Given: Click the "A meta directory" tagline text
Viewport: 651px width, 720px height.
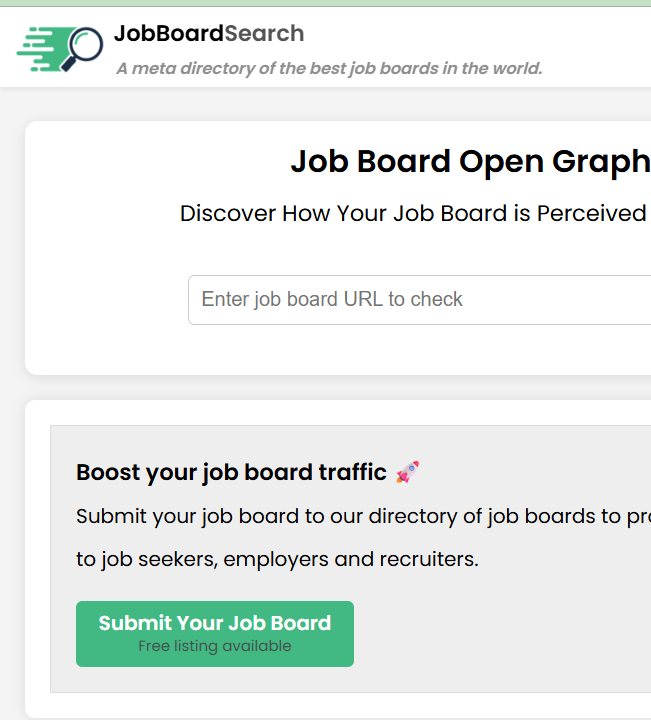Looking at the screenshot, I should tap(329, 68).
